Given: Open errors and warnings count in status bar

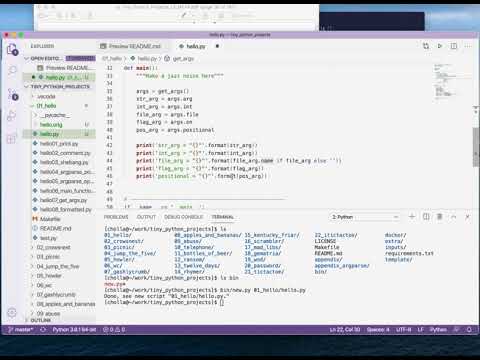Looking at the screenshot, I should tap(114, 330).
